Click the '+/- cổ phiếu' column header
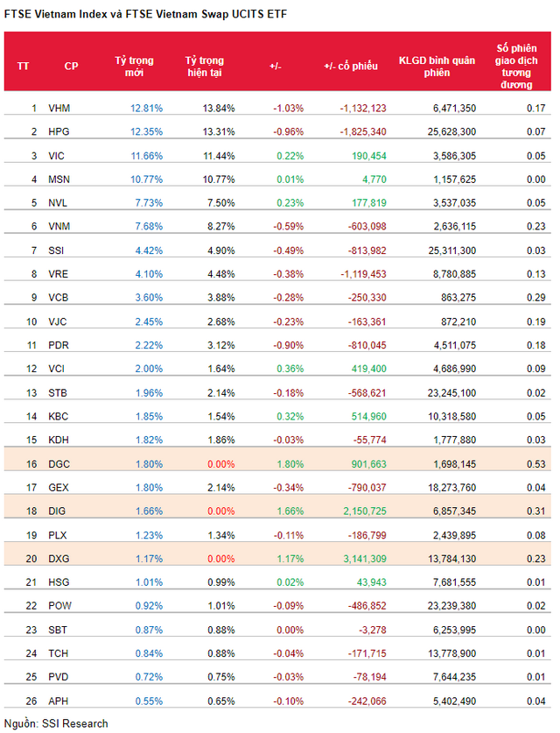The width and height of the screenshot is (560, 733). click(351, 67)
